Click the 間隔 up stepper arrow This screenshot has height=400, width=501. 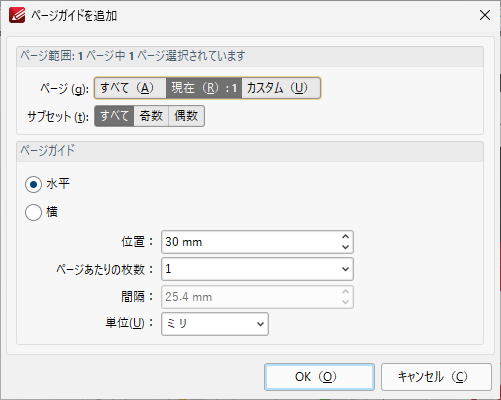[x=346, y=291]
